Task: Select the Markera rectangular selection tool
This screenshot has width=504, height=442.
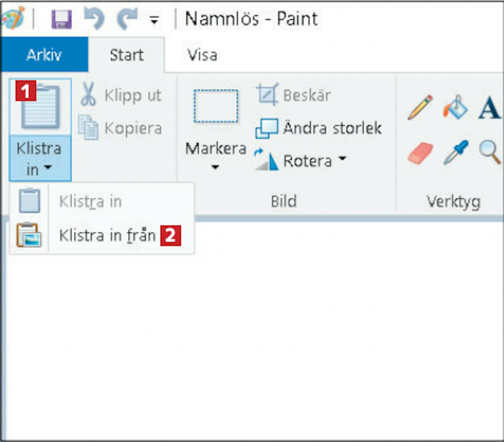Action: tap(216, 106)
